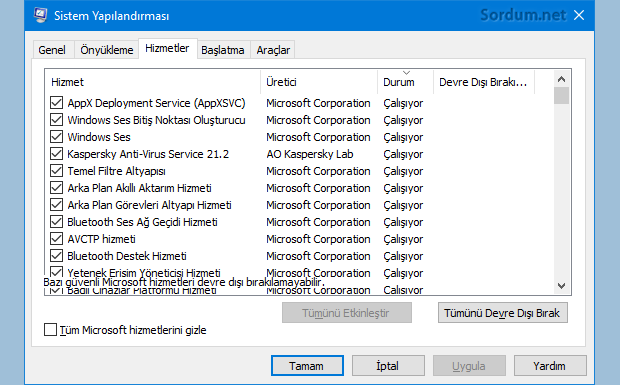Uncheck the Windows Ses service checkbox
Viewport: 620px width, 385px height.
coord(57,137)
